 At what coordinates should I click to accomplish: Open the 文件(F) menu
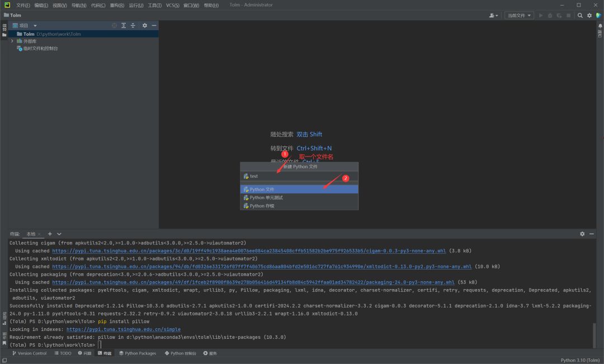click(23, 5)
